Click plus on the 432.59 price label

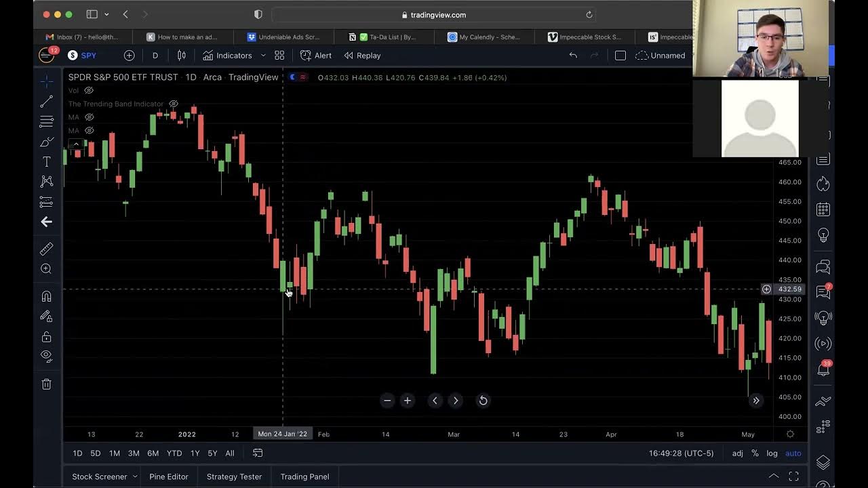(x=766, y=289)
